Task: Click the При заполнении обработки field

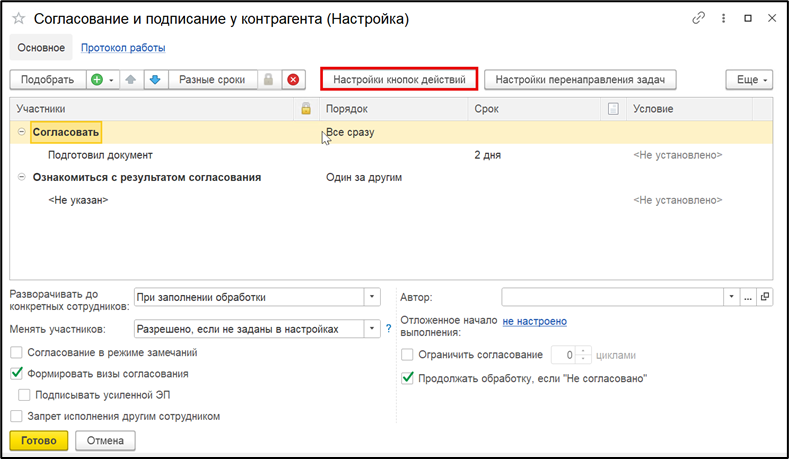Action: click(249, 297)
